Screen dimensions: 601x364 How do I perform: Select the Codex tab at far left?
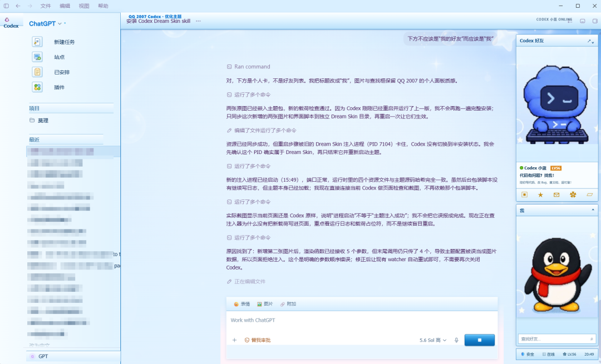coord(11,23)
